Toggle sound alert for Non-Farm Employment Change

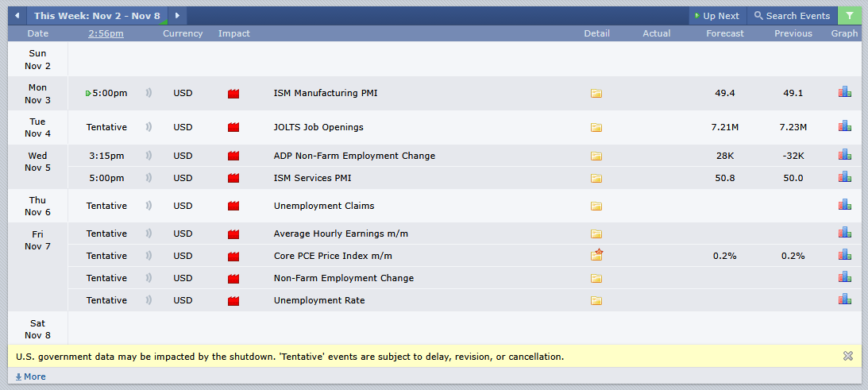coord(149,278)
